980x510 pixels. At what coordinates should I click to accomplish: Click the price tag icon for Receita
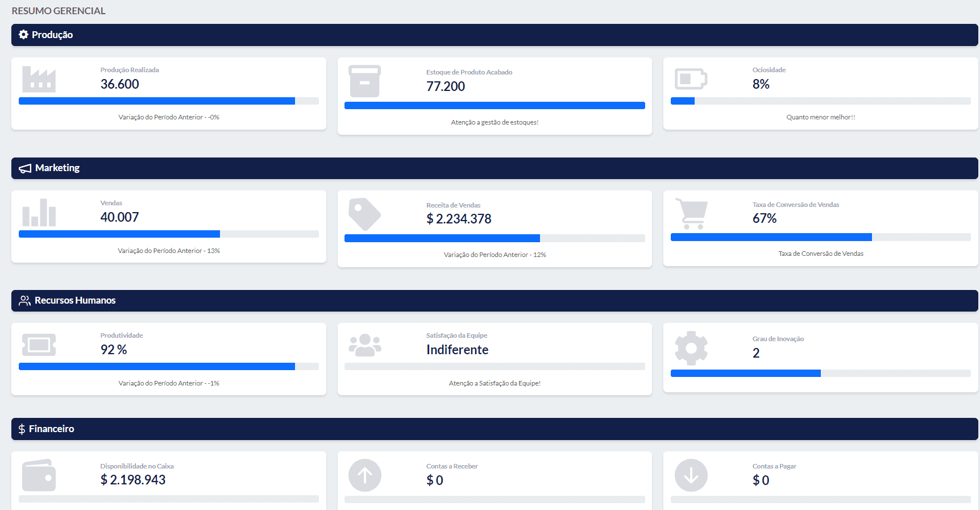pyautogui.click(x=364, y=214)
